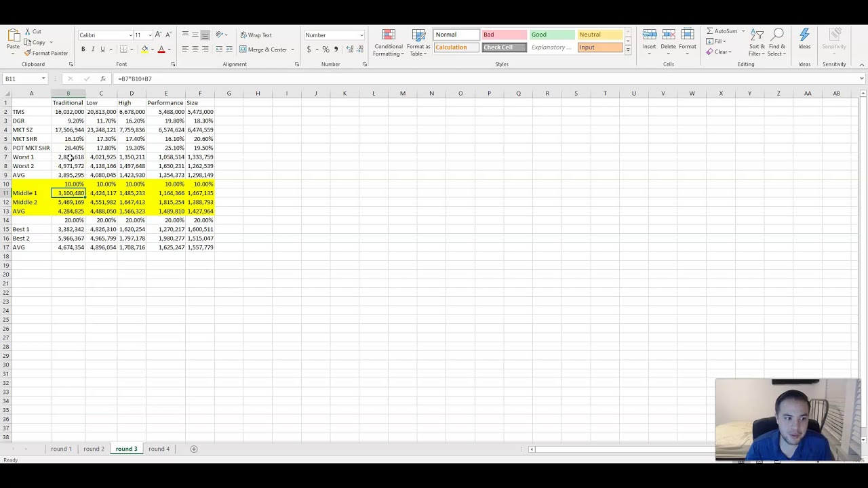This screenshot has height=488, width=868.
Task: Increase the font size
Action: click(x=158, y=35)
